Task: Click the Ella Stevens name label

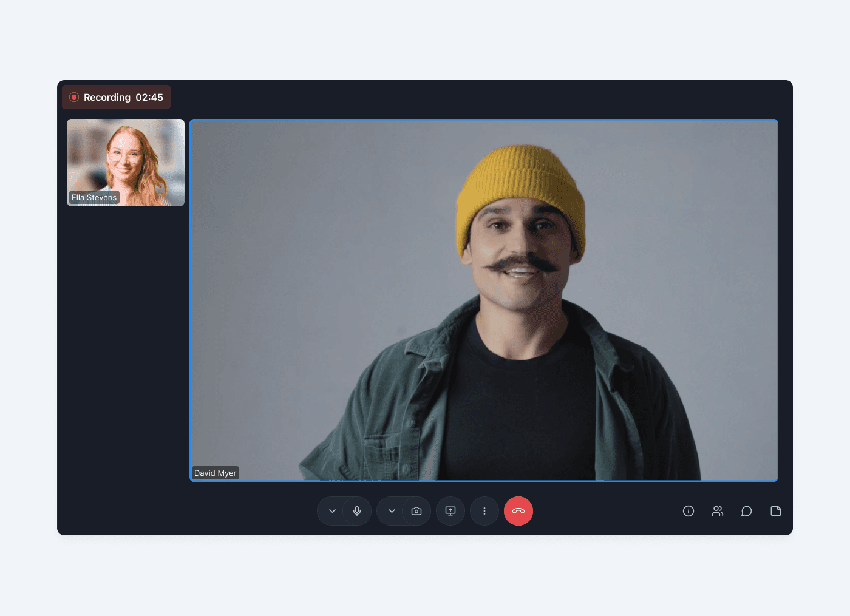Action: point(94,197)
